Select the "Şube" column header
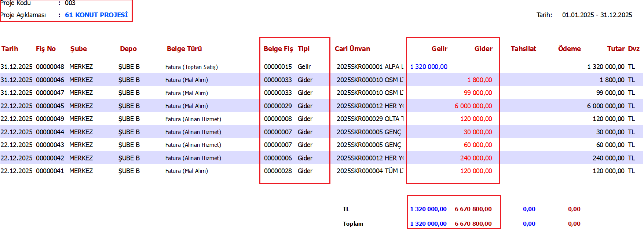This screenshot has width=644, height=229. 78,49
